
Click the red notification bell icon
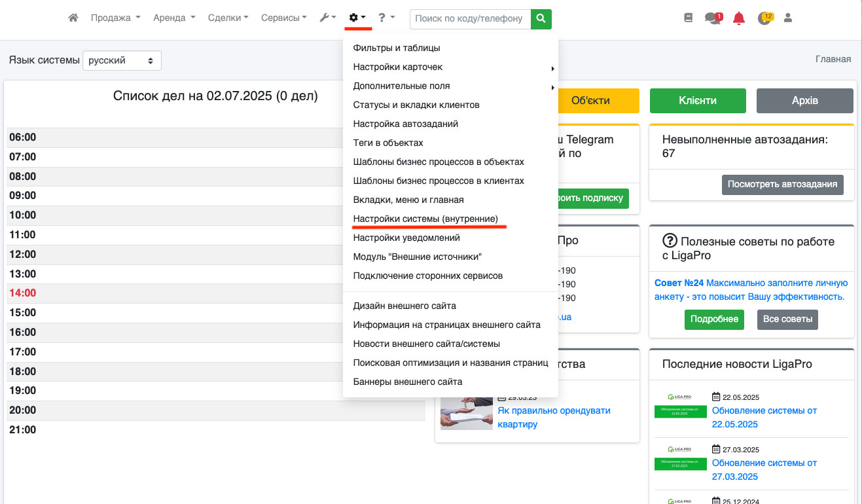(739, 18)
